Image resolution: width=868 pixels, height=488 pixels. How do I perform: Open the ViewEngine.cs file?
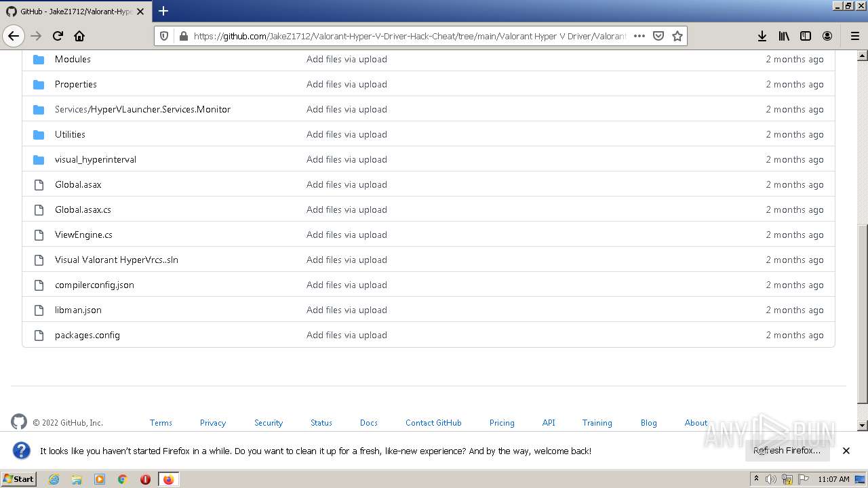point(83,235)
